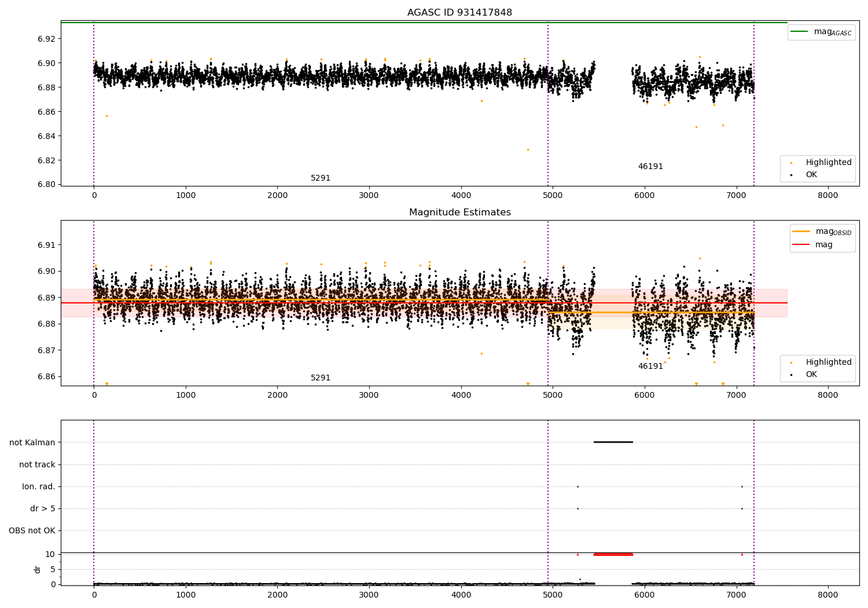This screenshot has height=608, width=868.
Task: Click the 'AGASC ID 931417848' plot title
Action: [459, 13]
